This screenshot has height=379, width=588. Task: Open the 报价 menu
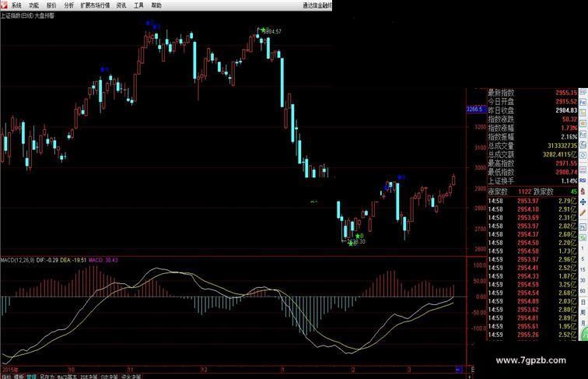(x=51, y=5)
